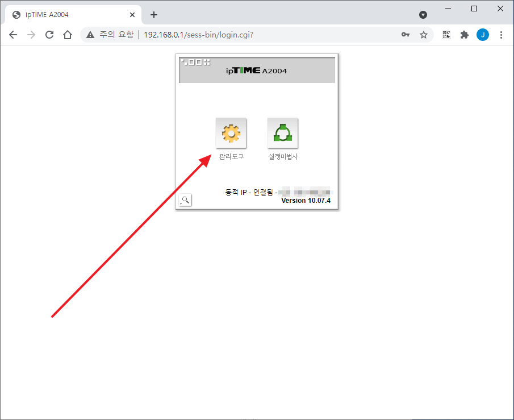
Task: Bookmark this page with the star
Action: [424, 35]
